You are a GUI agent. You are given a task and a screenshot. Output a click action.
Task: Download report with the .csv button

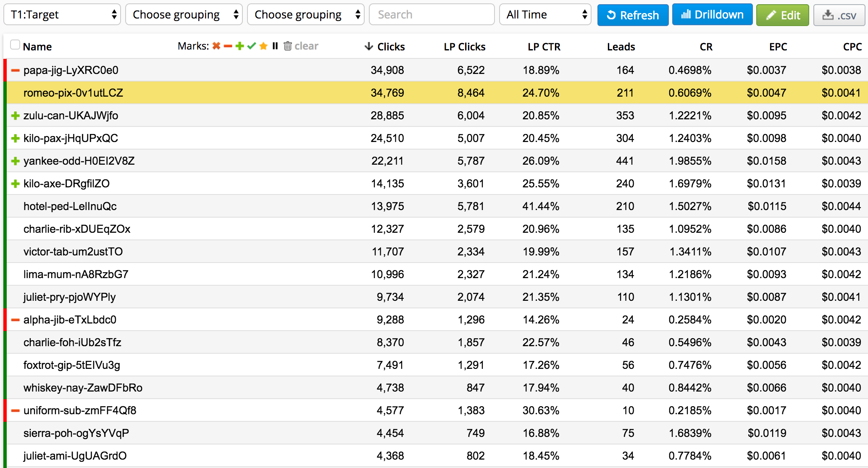click(839, 15)
